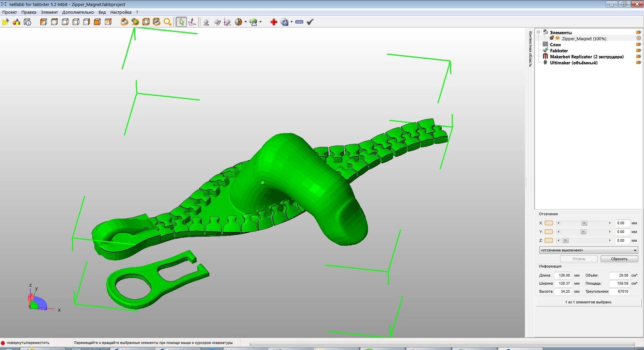
Task: Select the view cube with solid orange face
Action: coord(97,22)
